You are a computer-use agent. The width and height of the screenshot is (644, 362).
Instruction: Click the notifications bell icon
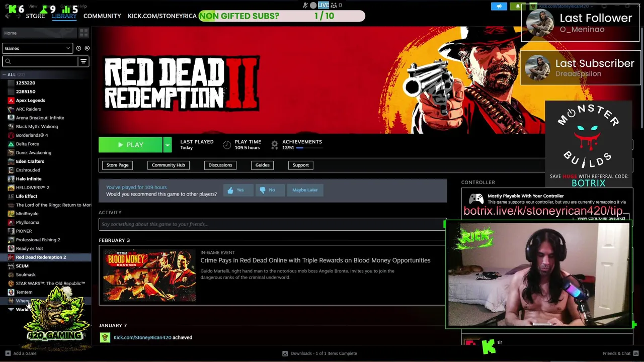(518, 6)
